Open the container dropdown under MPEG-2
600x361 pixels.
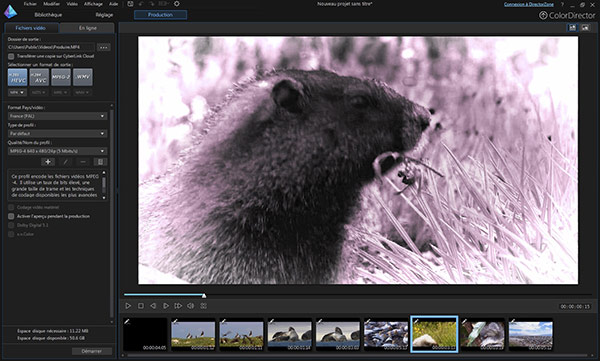61,93
